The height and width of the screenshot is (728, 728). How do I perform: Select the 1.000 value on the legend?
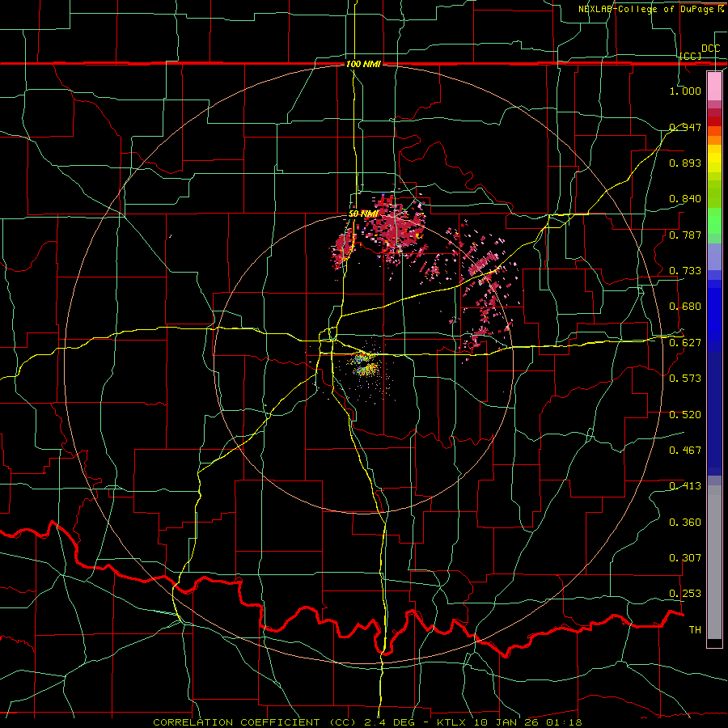[685, 91]
